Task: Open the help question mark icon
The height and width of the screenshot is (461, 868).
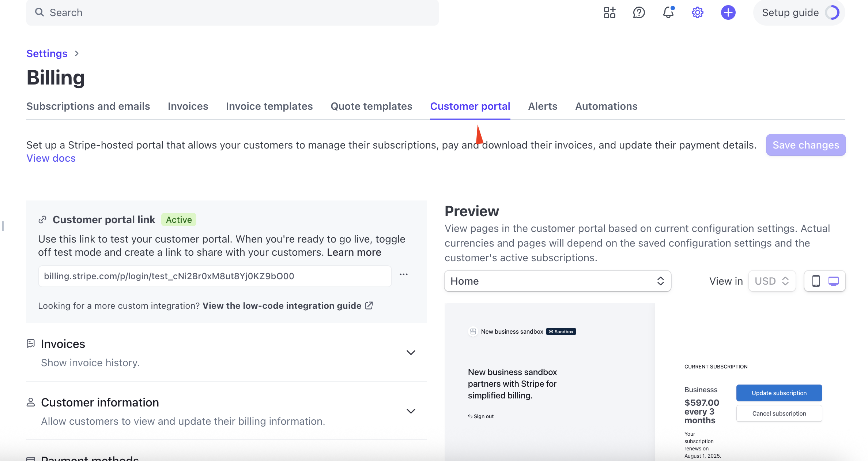Action: point(639,12)
